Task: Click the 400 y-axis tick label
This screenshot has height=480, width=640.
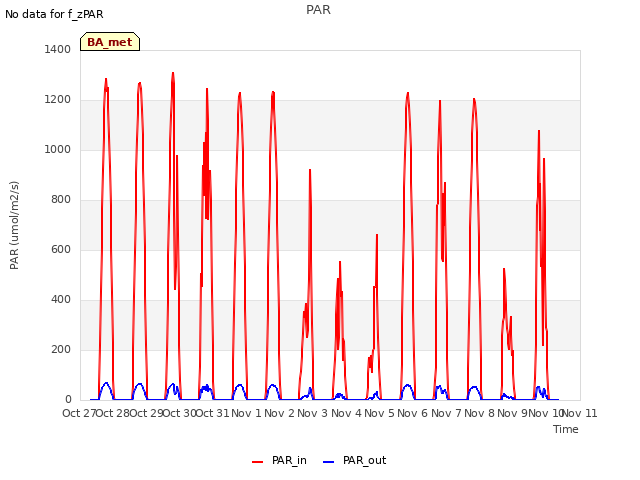Action: 61,300
